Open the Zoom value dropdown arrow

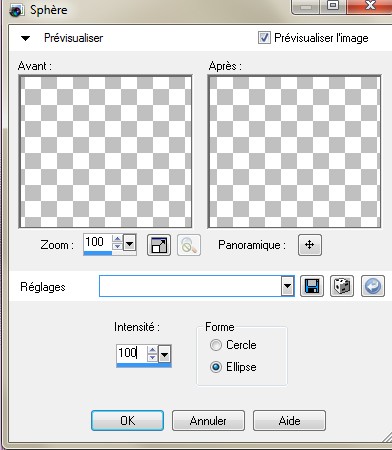point(130,243)
